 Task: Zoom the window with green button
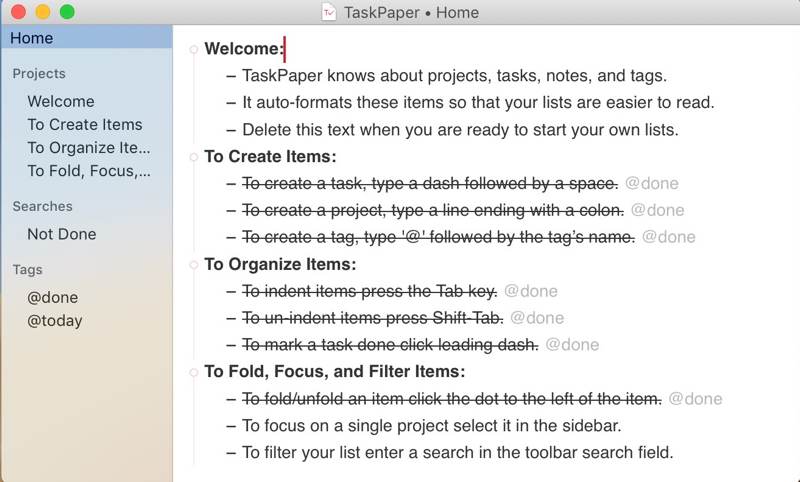click(x=67, y=12)
